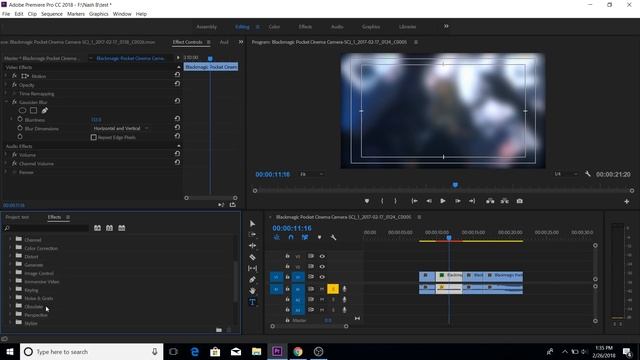The image size is (640, 360).
Task: Collapse the Gaussian Blur effect
Action: (6, 102)
